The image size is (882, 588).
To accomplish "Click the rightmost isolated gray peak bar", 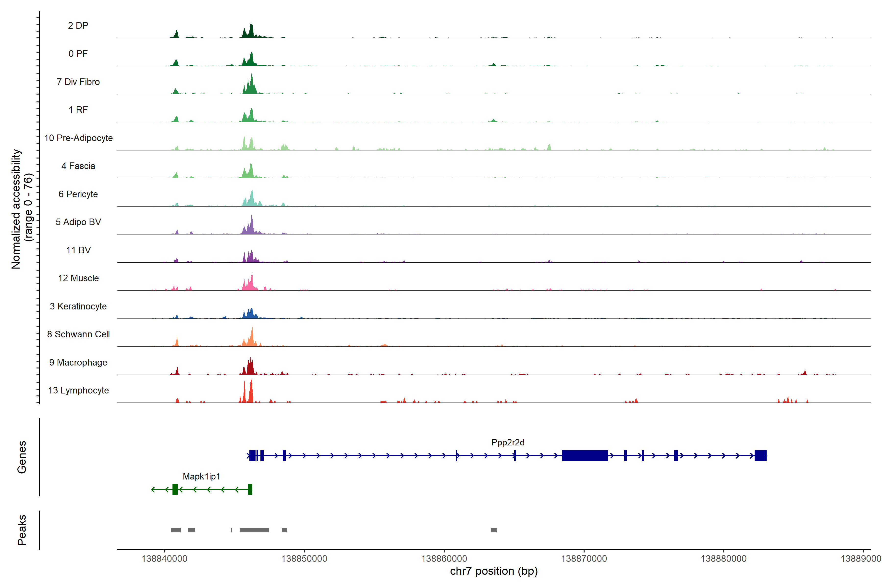I will [493, 530].
